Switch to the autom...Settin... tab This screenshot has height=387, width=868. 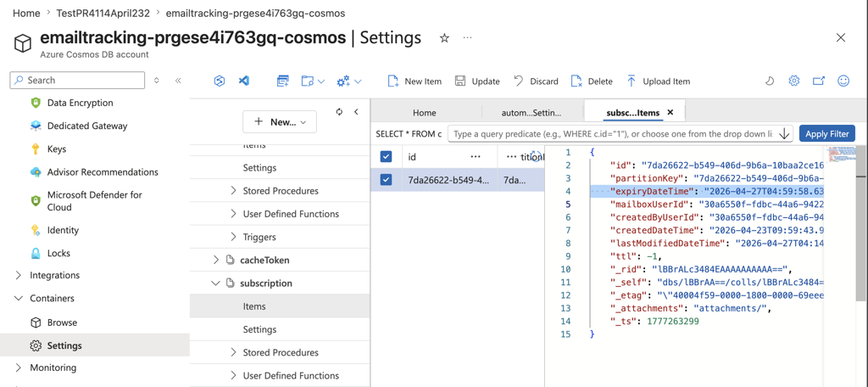tap(531, 113)
